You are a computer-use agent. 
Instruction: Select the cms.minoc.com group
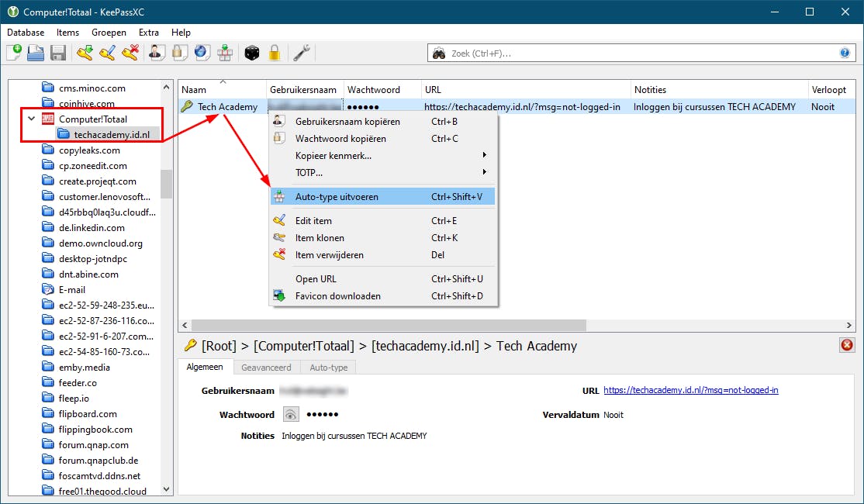coord(92,88)
